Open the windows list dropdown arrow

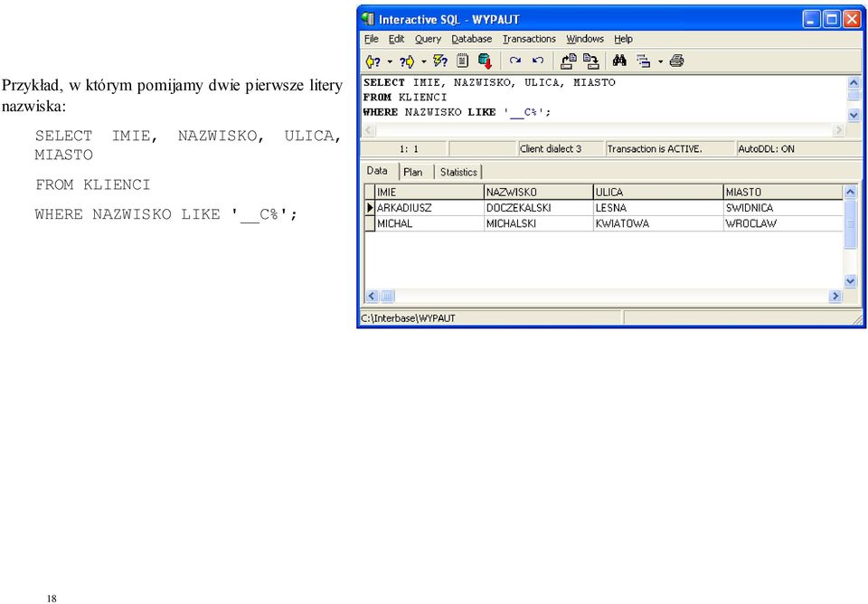(x=660, y=62)
